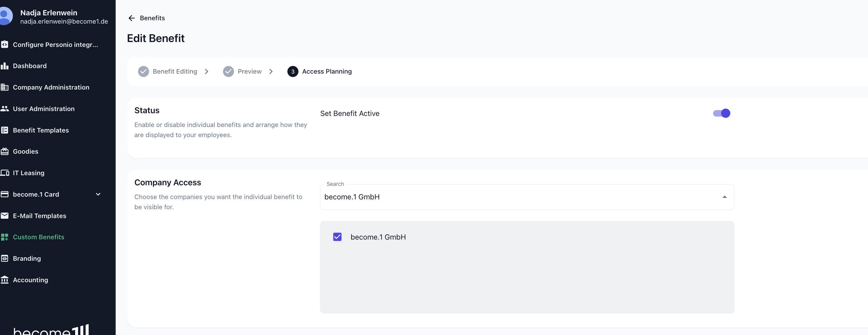The width and height of the screenshot is (868, 335).
Task: Click the back arrow next to Benefits
Action: (x=131, y=18)
